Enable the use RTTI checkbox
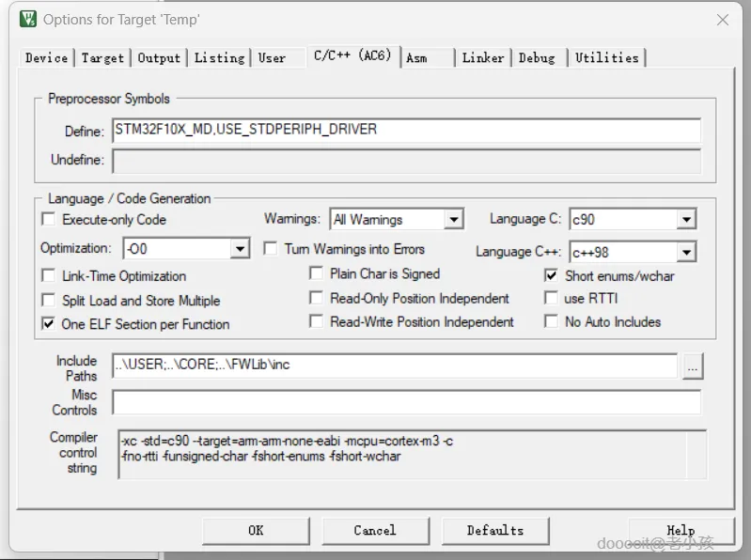751x560 pixels. tap(552, 298)
